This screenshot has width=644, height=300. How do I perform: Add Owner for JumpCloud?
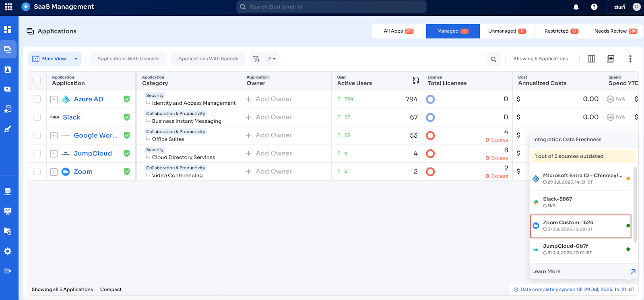pyautogui.click(x=269, y=153)
